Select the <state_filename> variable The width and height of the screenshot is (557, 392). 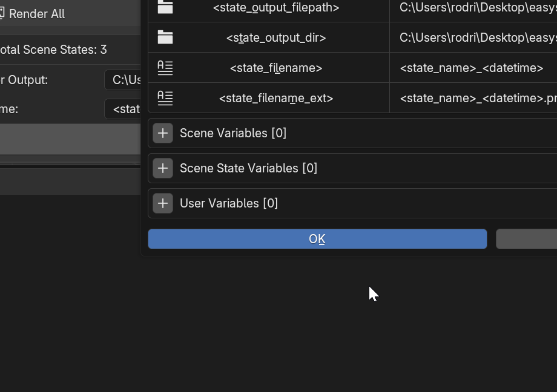click(276, 68)
